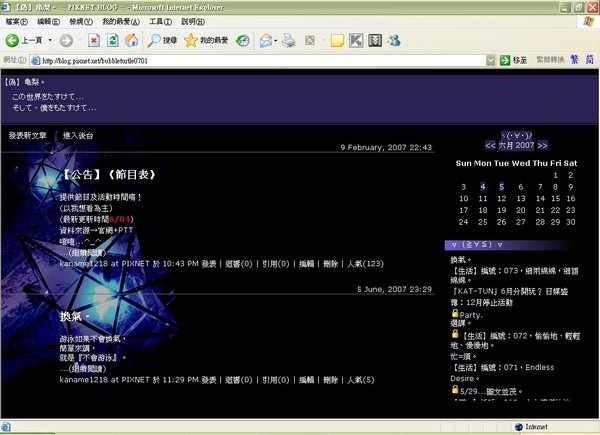Click the Go green arrow button
Viewport: 600px width, 435px height.
pyautogui.click(x=505, y=60)
